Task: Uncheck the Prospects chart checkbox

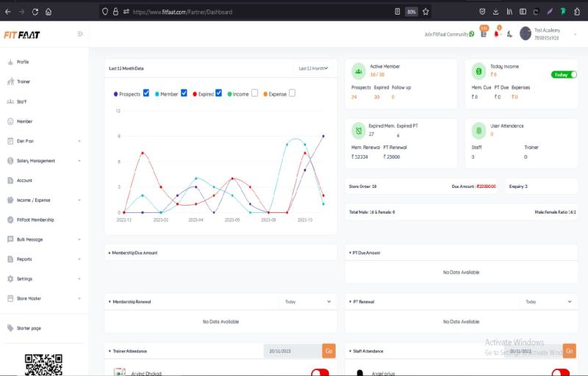Action: (146, 93)
